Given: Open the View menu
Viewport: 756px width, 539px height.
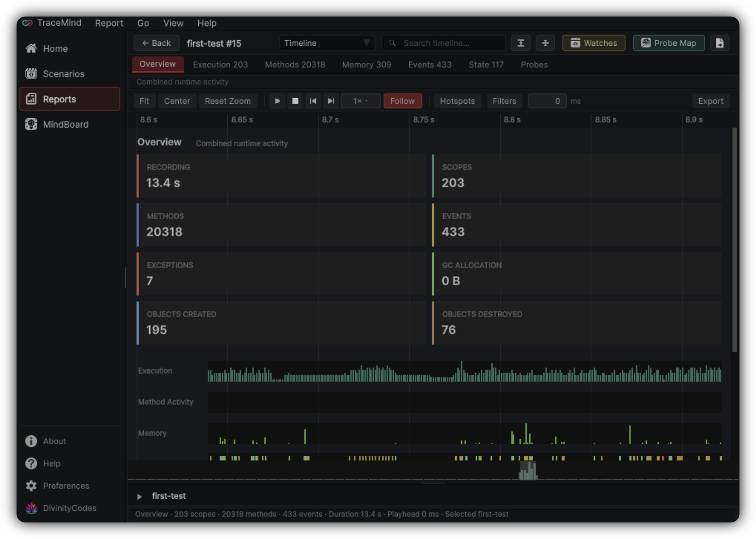Looking at the screenshot, I should (173, 23).
